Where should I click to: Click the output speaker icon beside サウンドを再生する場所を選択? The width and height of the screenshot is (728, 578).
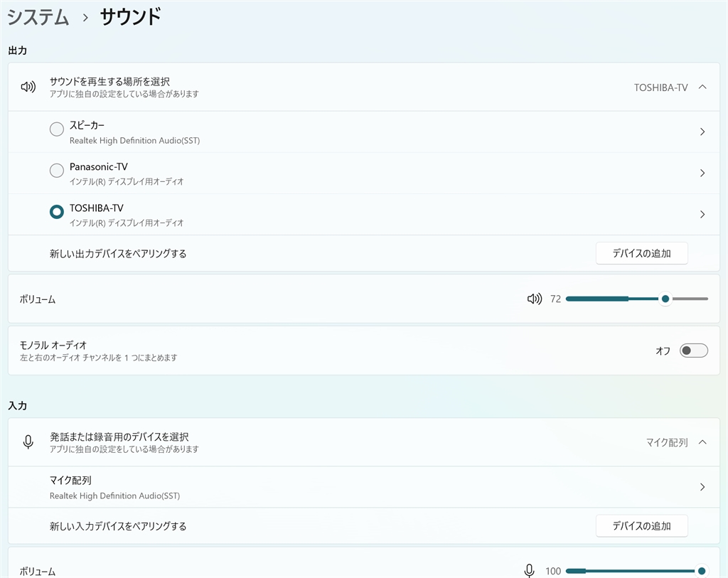point(28,87)
